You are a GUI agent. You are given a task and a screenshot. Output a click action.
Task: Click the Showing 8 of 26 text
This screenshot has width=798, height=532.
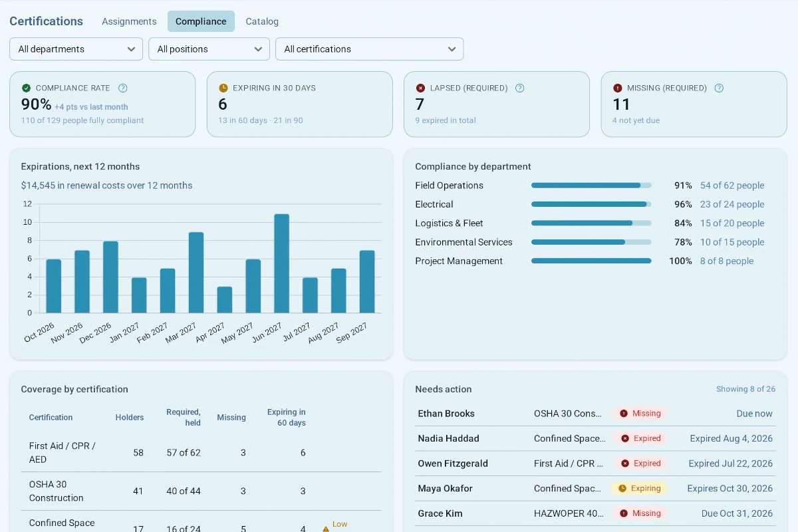point(745,389)
